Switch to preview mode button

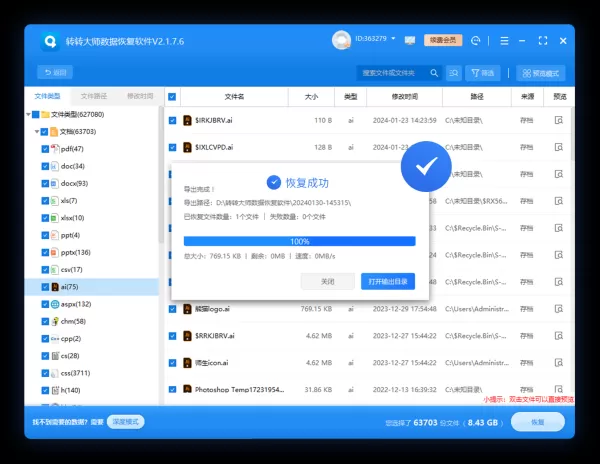(541, 73)
